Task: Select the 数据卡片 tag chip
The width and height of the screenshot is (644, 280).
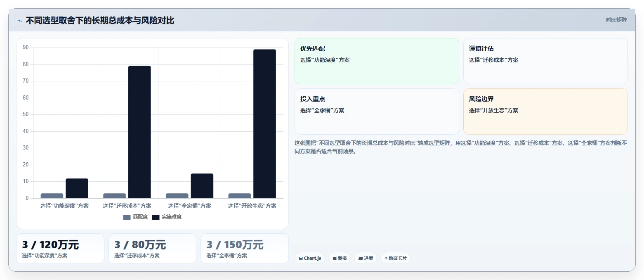Action: click(396, 258)
